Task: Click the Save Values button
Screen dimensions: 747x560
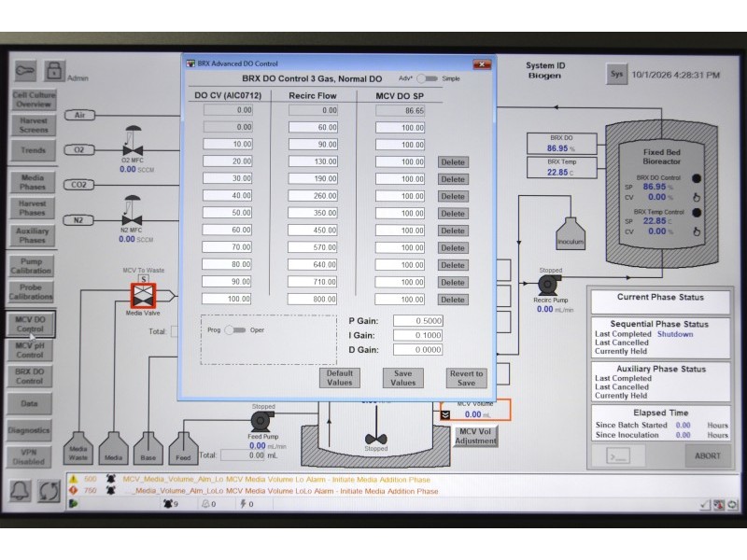Action: point(403,378)
